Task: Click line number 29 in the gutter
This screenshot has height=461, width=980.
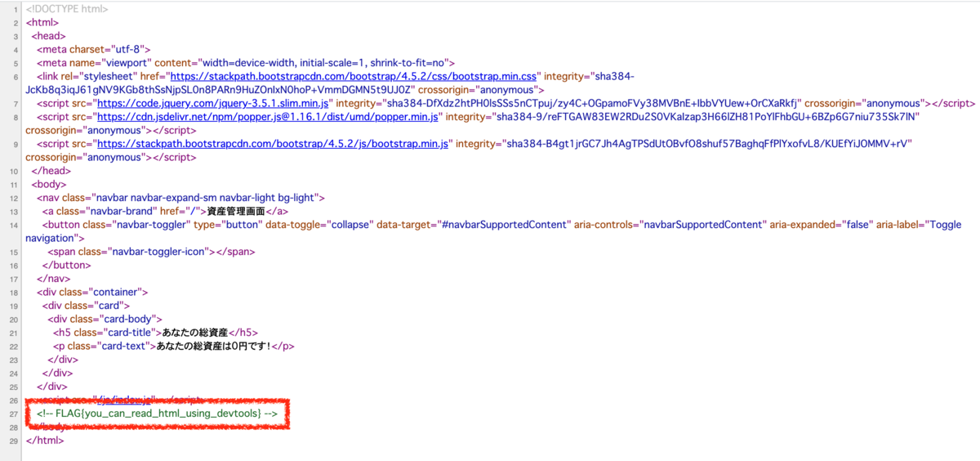Action: [13, 441]
